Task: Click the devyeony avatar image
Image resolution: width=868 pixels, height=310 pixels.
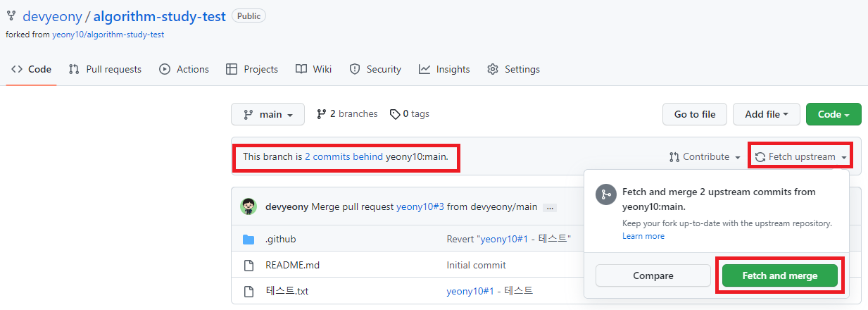Action: [249, 206]
